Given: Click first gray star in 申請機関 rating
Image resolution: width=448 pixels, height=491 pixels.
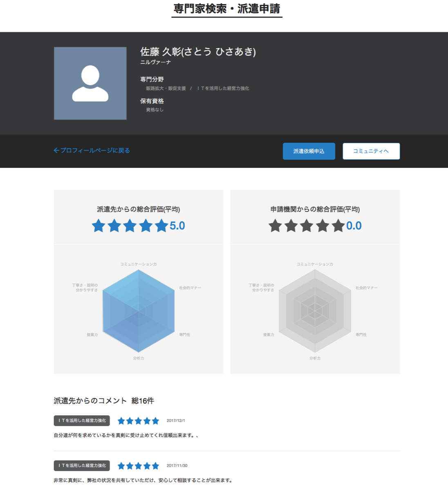Looking at the screenshot, I should pos(275,226).
